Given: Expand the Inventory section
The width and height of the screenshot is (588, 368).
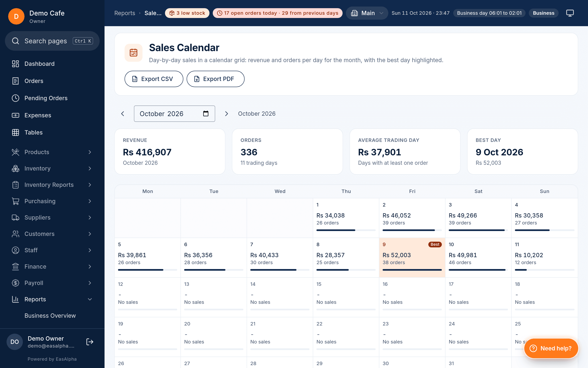Looking at the screenshot, I should click(x=52, y=168).
